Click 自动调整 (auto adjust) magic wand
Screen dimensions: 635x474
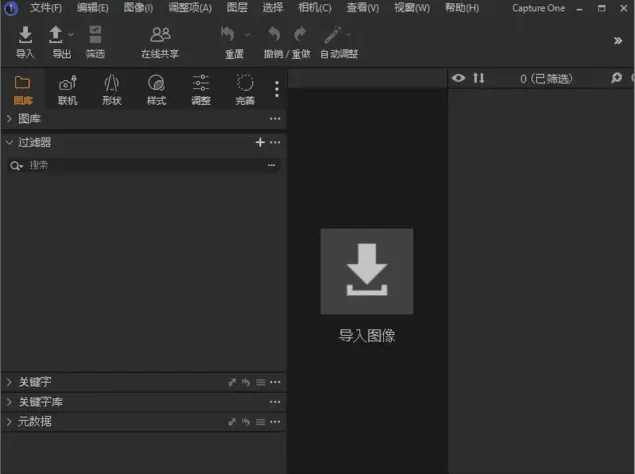tap(332, 37)
